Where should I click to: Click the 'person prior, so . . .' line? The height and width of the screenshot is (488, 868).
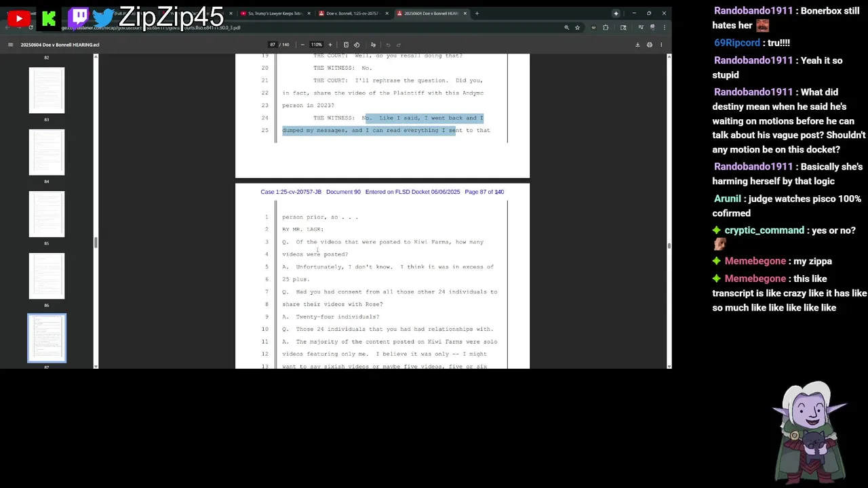click(320, 217)
